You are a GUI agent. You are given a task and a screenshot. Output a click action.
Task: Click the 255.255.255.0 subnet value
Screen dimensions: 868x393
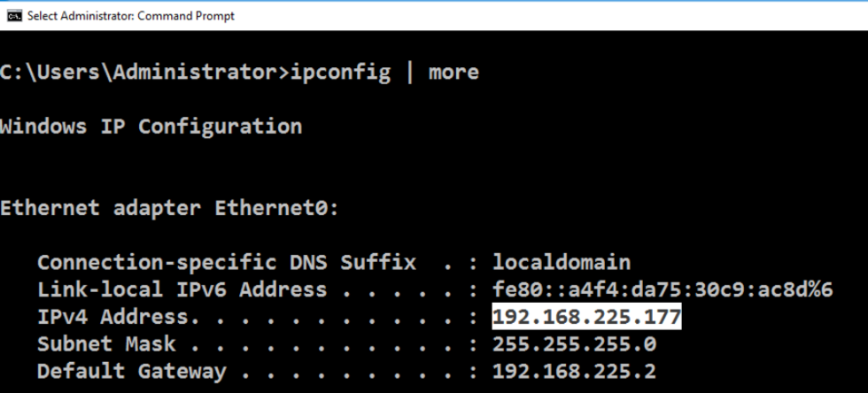coord(574,343)
